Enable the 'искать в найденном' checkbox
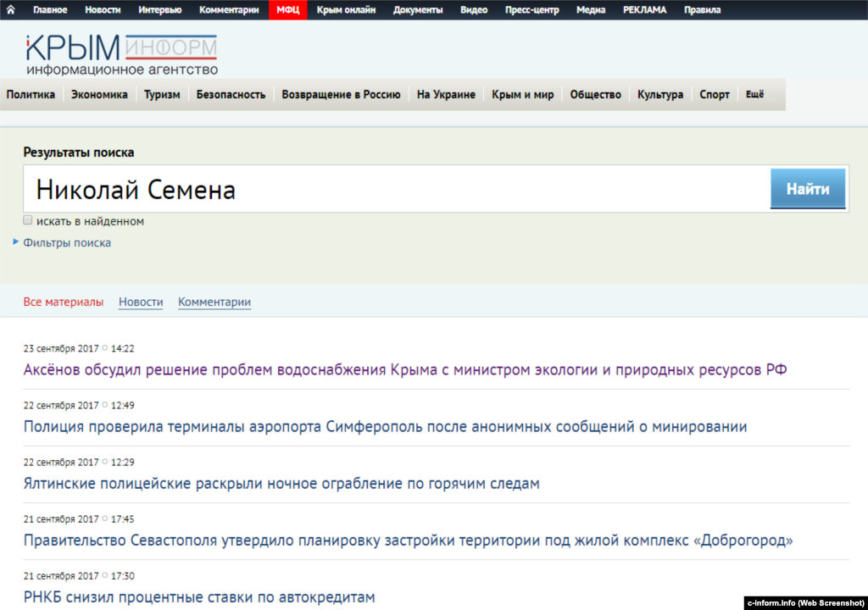 click(28, 220)
